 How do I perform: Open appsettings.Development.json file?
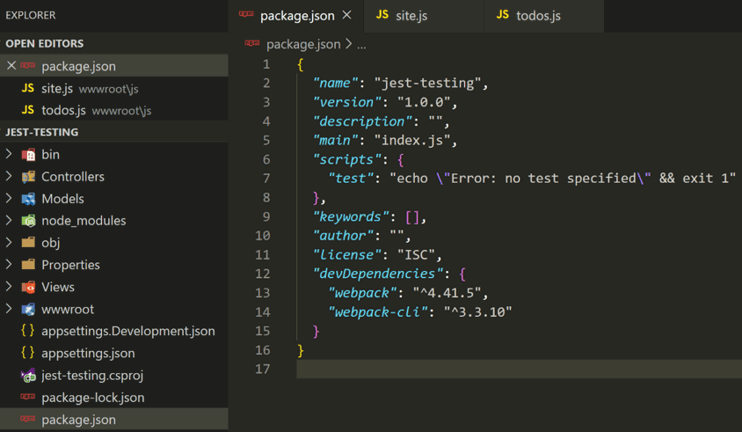128,331
